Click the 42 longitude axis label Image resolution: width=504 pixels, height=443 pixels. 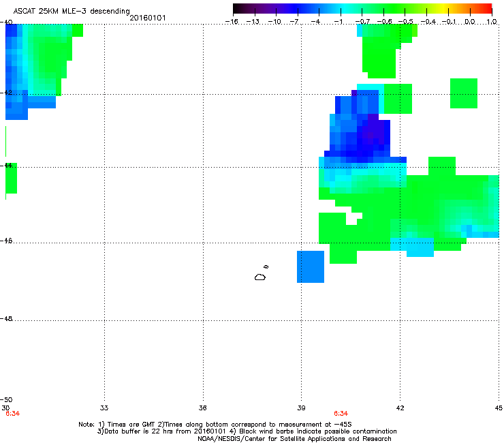pos(400,408)
